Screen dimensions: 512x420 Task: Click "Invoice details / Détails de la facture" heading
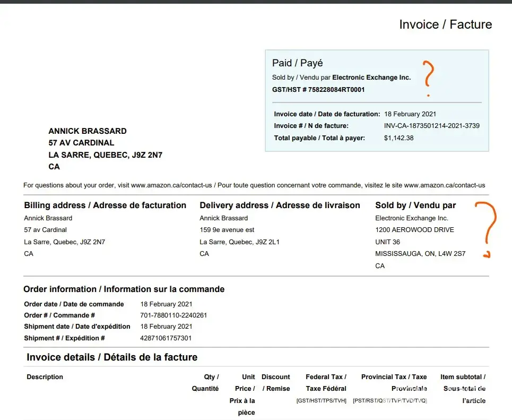coord(112,357)
